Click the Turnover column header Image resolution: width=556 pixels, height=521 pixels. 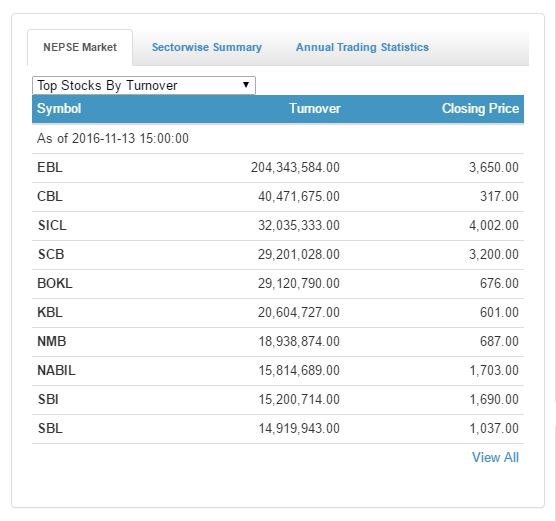315,109
